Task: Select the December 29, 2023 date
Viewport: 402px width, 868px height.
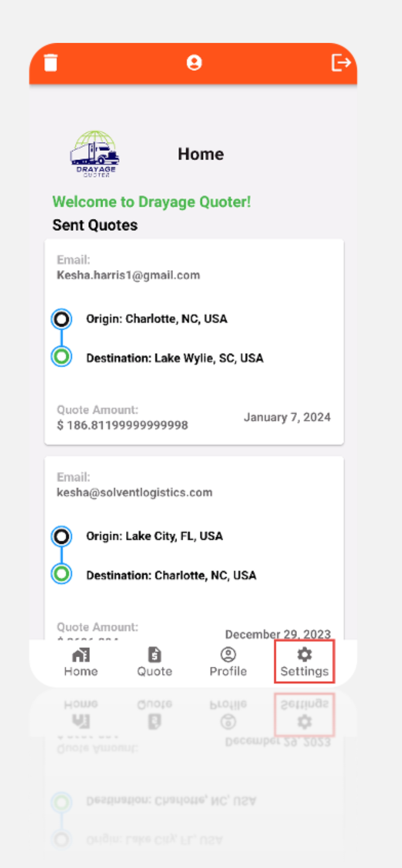Action: tap(278, 634)
